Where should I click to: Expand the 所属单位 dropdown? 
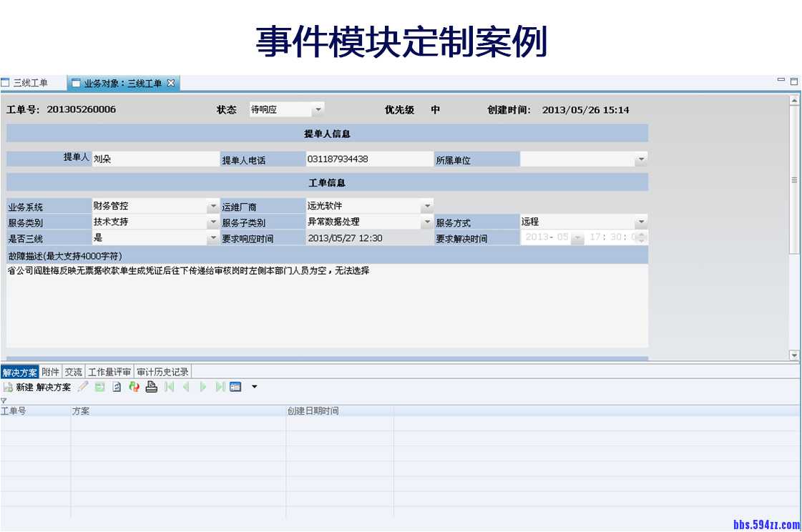pos(642,158)
